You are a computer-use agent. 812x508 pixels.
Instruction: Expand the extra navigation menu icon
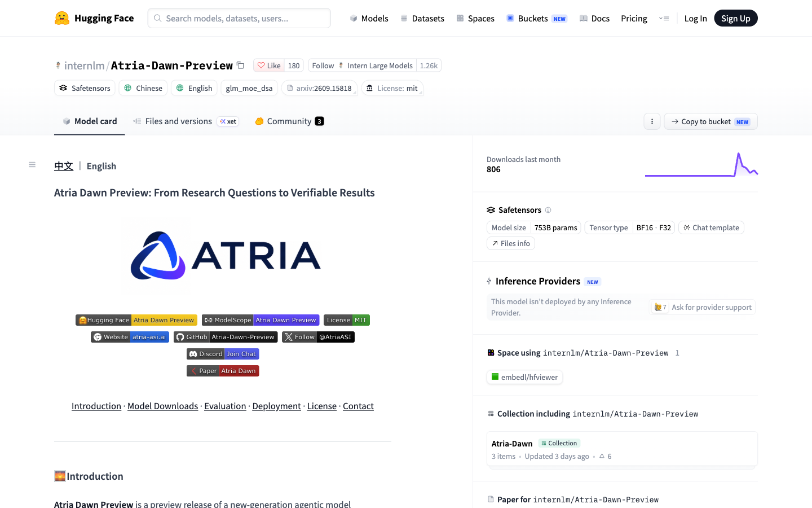[664, 18]
